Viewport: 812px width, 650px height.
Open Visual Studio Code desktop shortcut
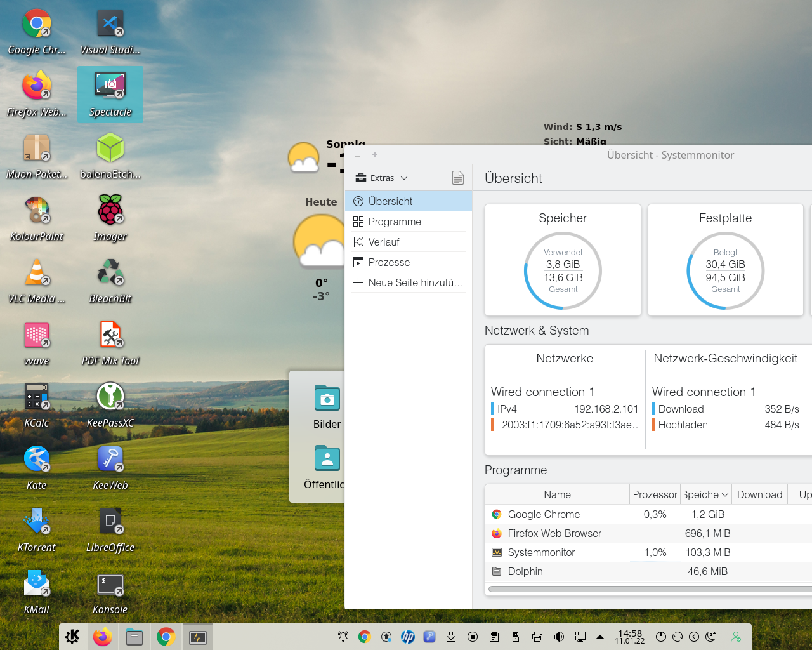(x=110, y=32)
